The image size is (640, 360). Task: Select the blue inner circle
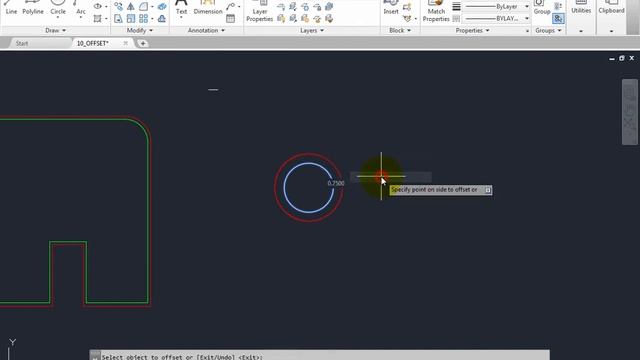[x=284, y=187]
